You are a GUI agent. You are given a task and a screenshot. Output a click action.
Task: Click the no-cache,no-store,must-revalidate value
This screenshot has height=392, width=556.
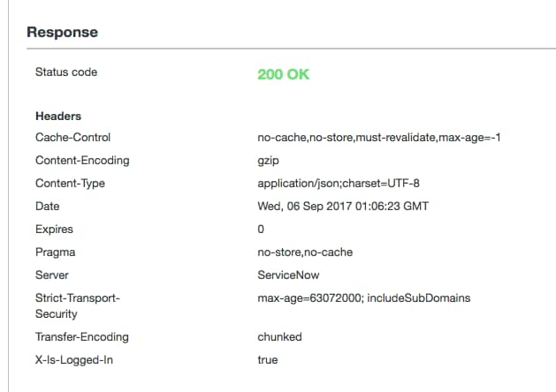tap(379, 138)
